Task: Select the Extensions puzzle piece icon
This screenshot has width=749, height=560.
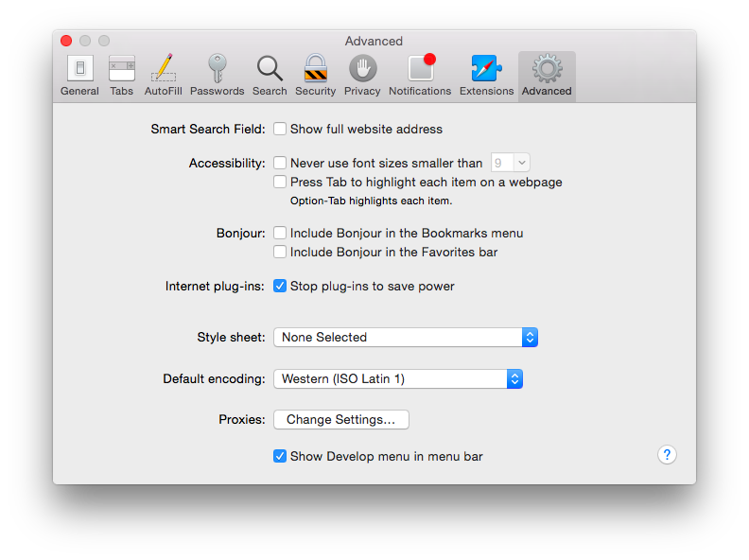Action: (486, 75)
